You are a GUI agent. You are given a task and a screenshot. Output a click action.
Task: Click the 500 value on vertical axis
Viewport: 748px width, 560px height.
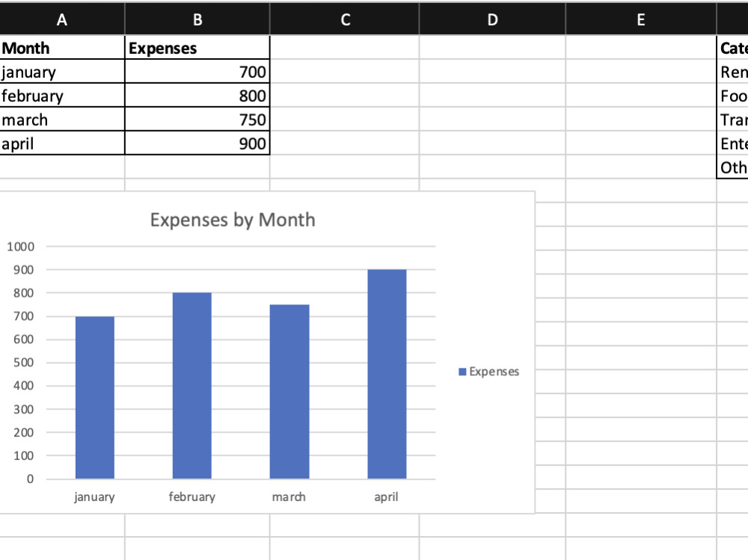pos(23,363)
